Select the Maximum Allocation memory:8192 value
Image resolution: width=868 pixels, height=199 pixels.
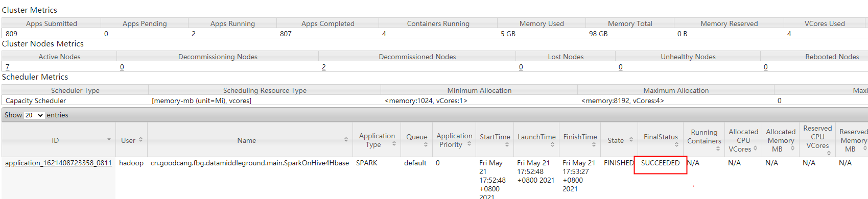(623, 101)
